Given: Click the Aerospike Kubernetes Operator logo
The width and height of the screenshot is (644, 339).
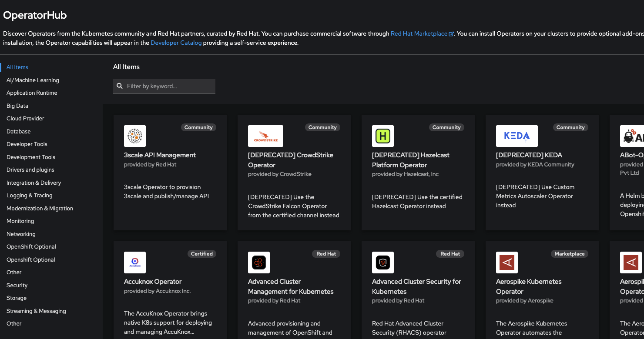Looking at the screenshot, I should coord(507,263).
